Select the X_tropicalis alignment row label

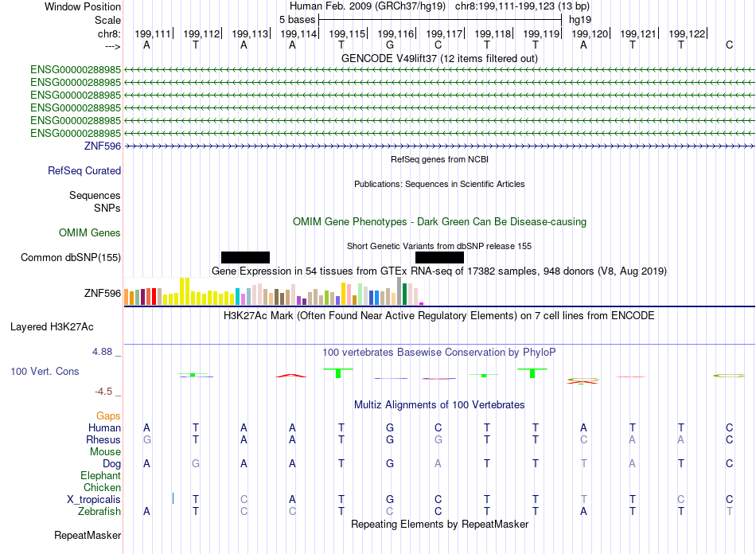[x=94, y=500]
